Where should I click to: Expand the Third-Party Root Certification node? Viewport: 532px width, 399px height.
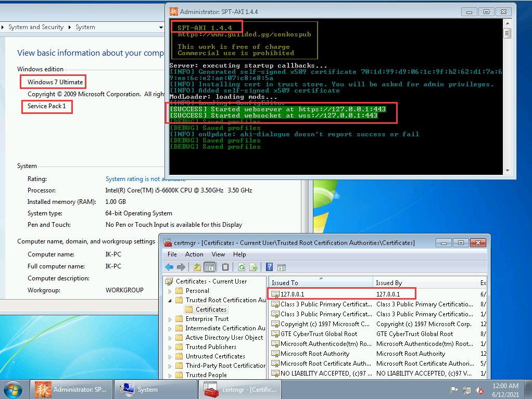coord(170,366)
